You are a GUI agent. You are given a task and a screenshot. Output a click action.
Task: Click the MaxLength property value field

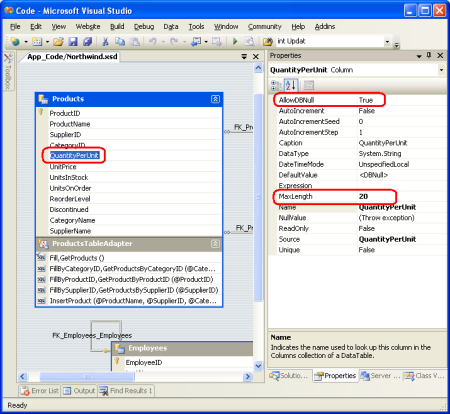[401, 196]
